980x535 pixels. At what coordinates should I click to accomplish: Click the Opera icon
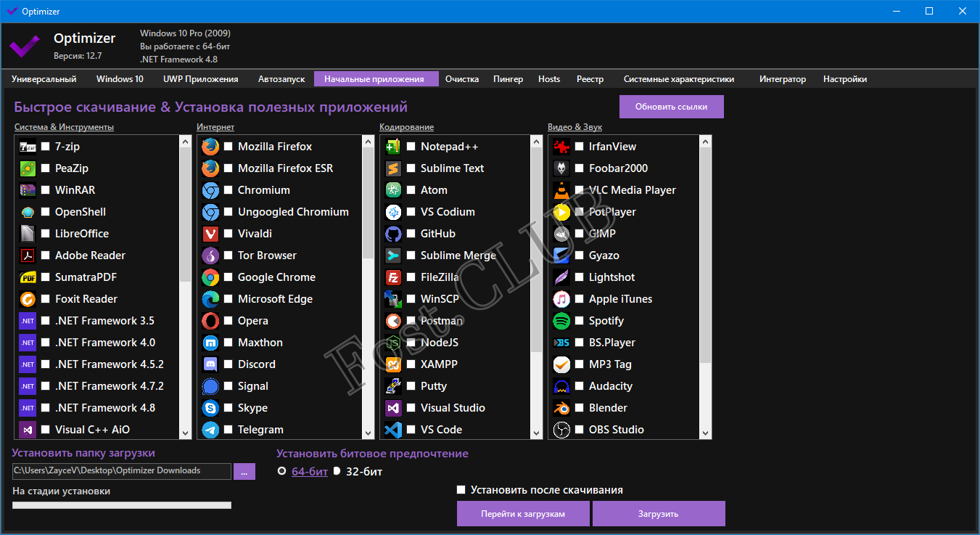210,321
